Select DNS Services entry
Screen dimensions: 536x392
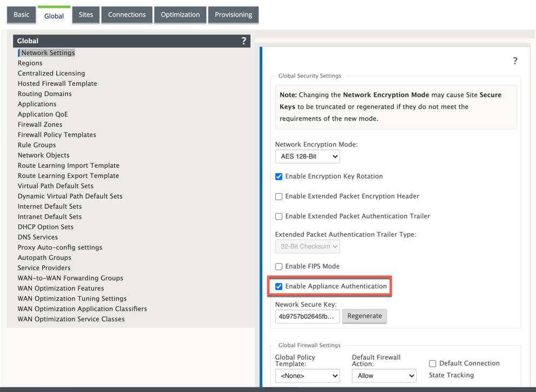[x=38, y=237]
